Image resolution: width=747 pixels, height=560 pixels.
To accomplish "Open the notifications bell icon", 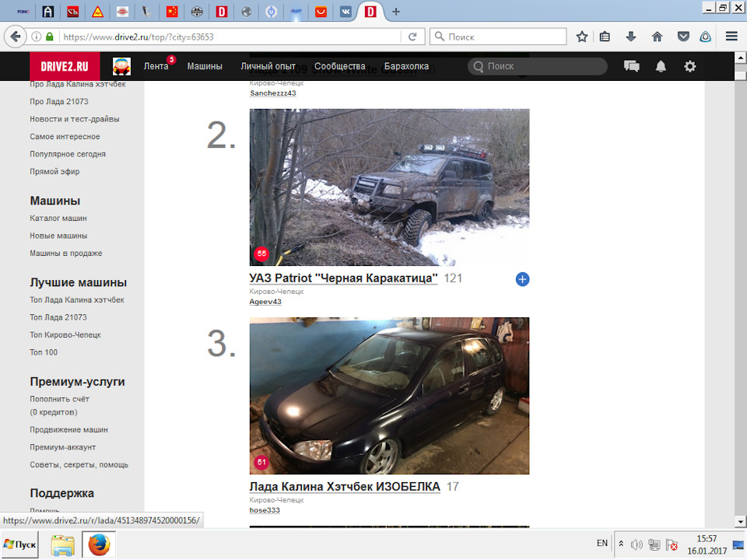I will coord(661,66).
